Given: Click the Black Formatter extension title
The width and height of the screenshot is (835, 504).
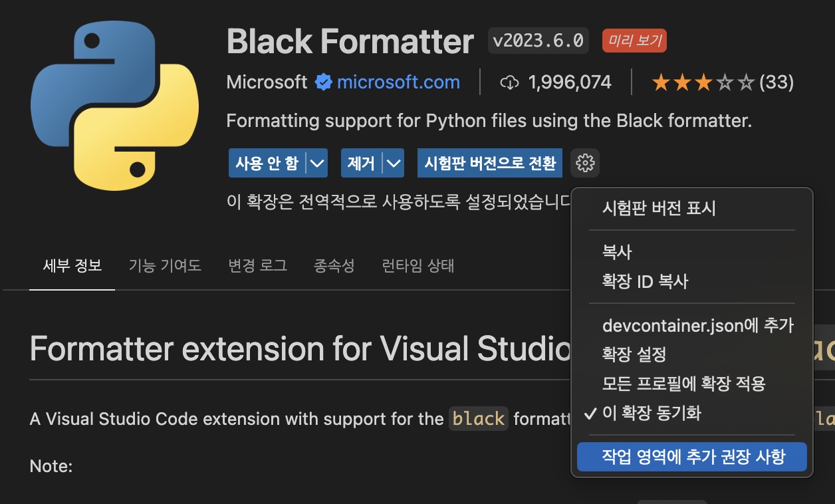Looking at the screenshot, I should (x=350, y=42).
